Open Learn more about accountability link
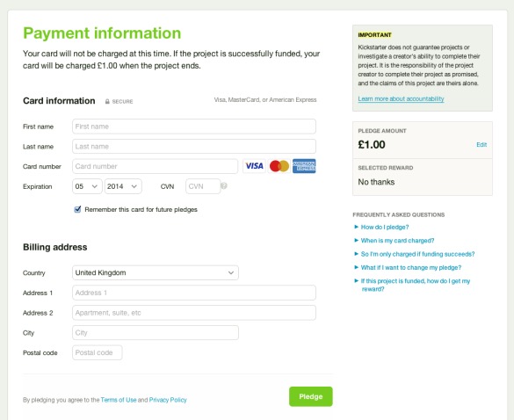 (x=401, y=98)
